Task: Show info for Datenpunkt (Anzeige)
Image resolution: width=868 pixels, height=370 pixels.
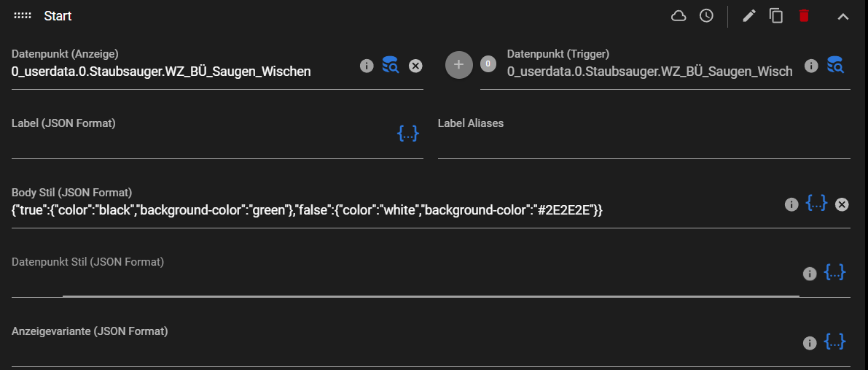Action: coord(367,66)
